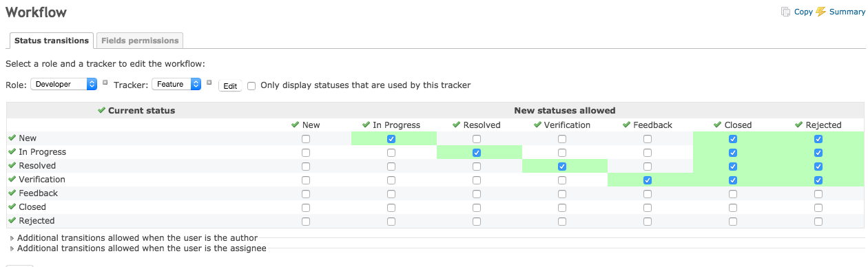
Task: Uncheck New to In Progress transition checkbox
Action: (x=391, y=138)
